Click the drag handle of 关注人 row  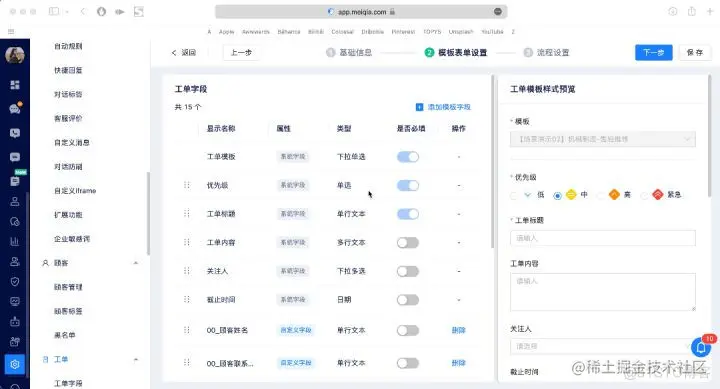[x=186, y=271]
